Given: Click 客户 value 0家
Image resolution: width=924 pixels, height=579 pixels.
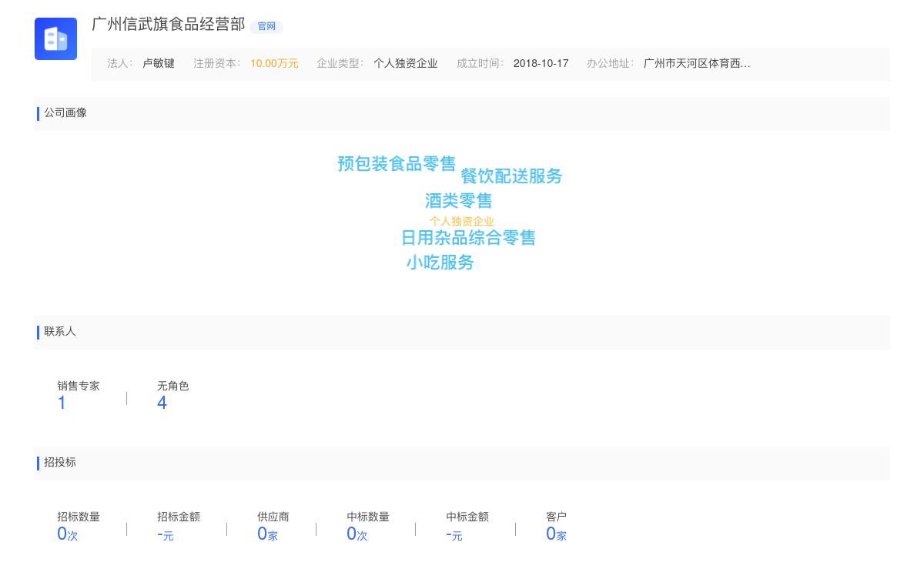Looking at the screenshot, I should coord(556,534).
